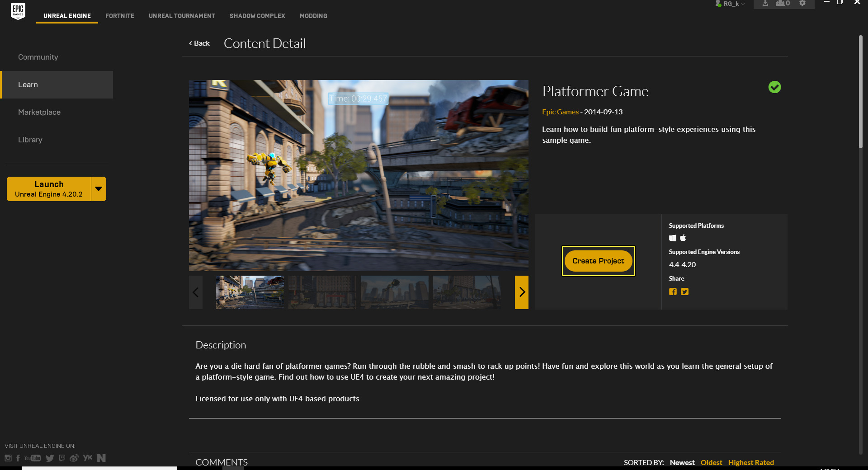Open Unreal Engine Twitch icon in footer
This screenshot has height=470, width=868.
(x=62, y=458)
